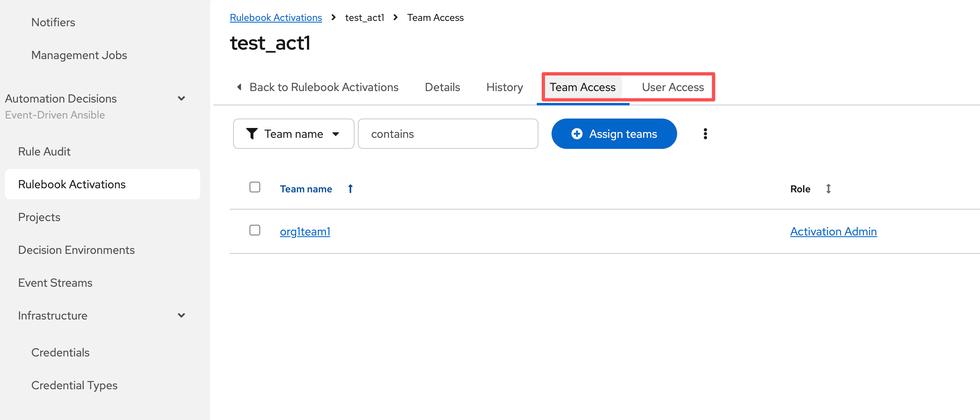Click the Role column sort icon
This screenshot has height=420, width=980.
tap(828, 189)
